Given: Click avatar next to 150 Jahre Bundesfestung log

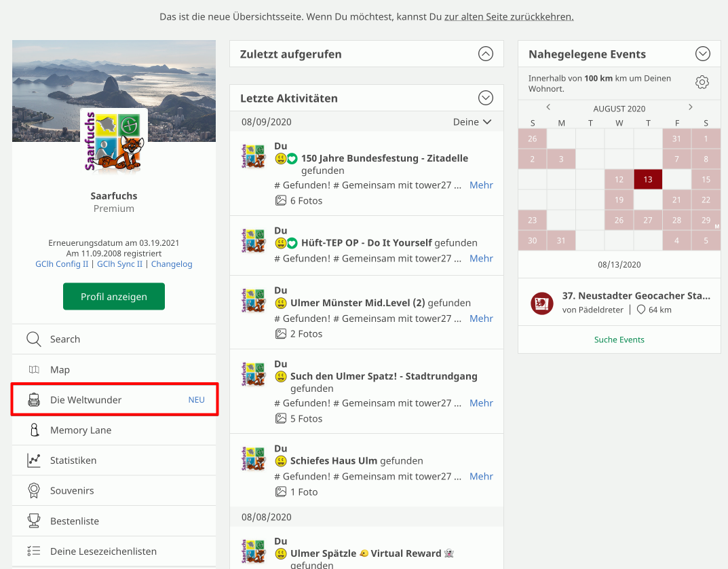Looking at the screenshot, I should (253, 156).
